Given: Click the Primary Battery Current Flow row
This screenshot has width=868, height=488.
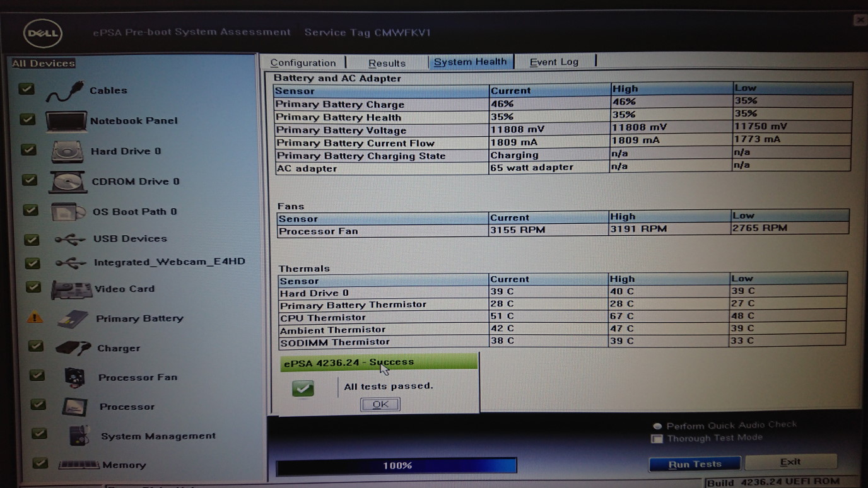Looking at the screenshot, I should pos(563,142).
